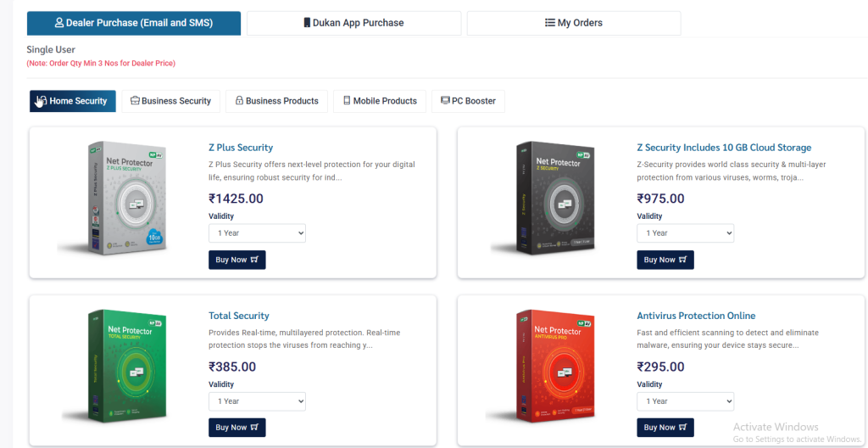Click the phone icon on Mobile Products

(x=347, y=101)
